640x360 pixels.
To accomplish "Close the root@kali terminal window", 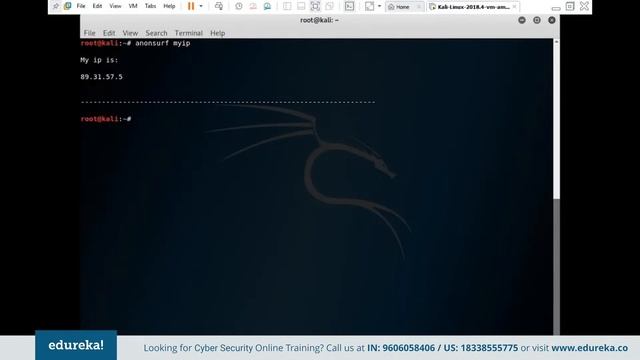I will tap(552, 20).
